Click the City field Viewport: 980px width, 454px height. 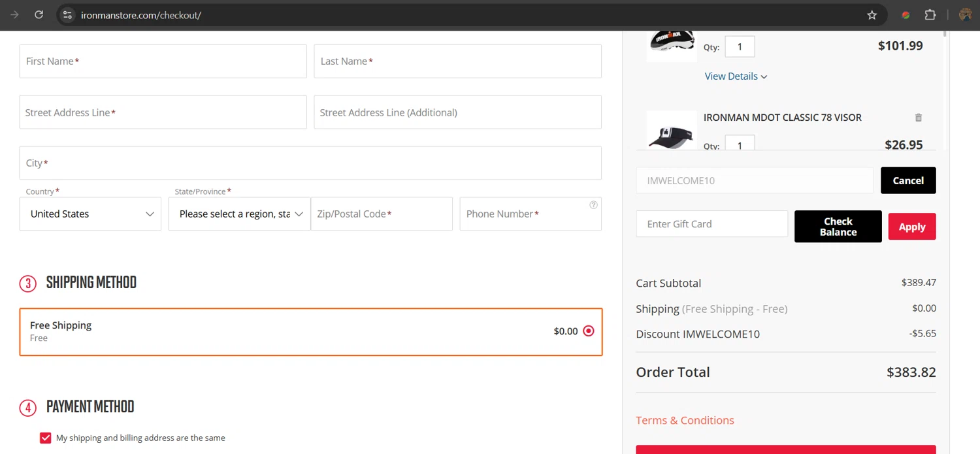(310, 163)
